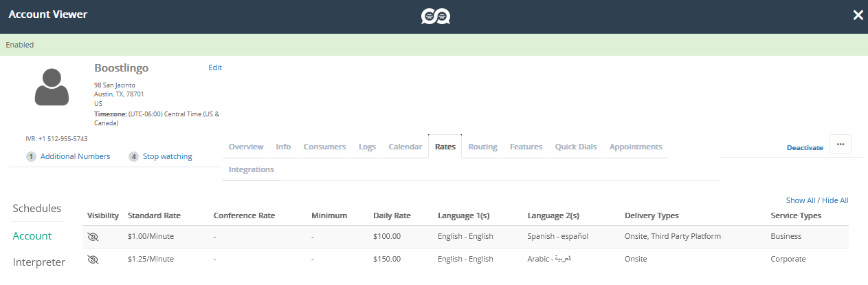Screen dimensions: 868x285
Task: Click the Delivery Types column header
Action: click(652, 215)
